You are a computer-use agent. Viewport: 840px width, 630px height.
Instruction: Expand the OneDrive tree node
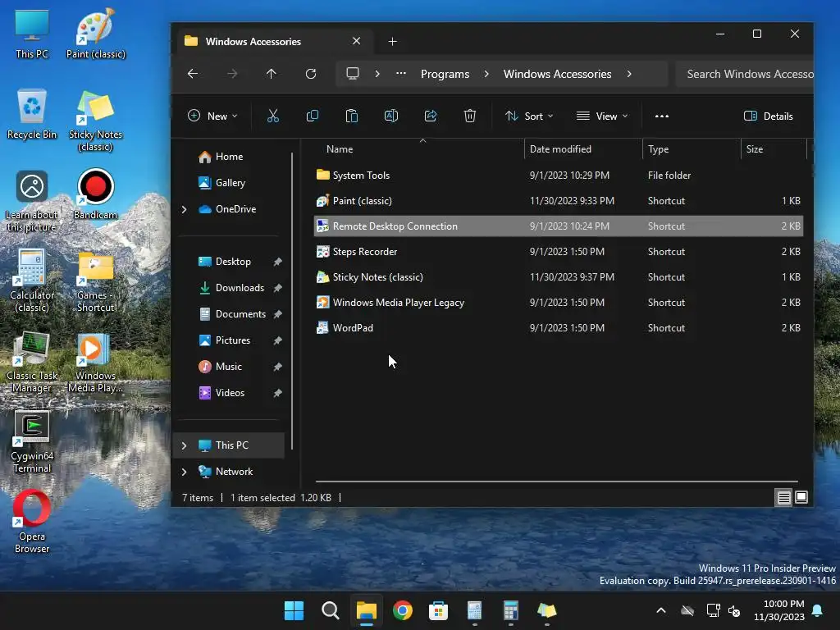(x=185, y=209)
